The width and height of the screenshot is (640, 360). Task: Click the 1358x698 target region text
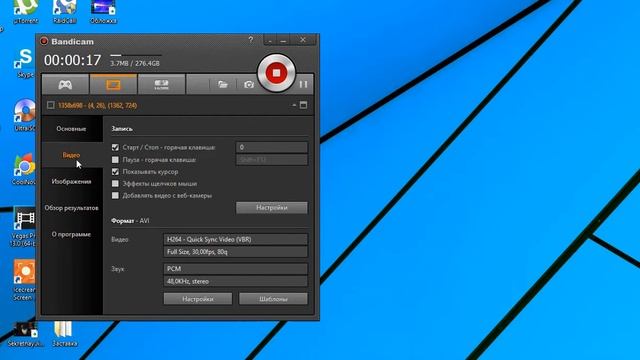click(x=98, y=105)
